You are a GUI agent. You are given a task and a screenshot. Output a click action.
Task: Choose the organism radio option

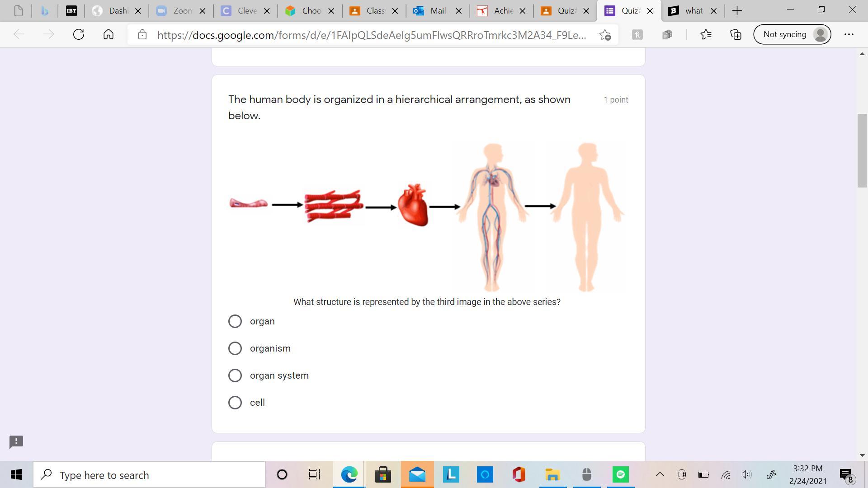point(235,348)
